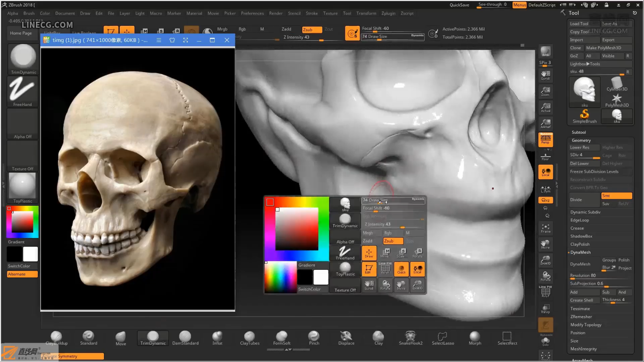Click the QuickSave button

tap(459, 5)
